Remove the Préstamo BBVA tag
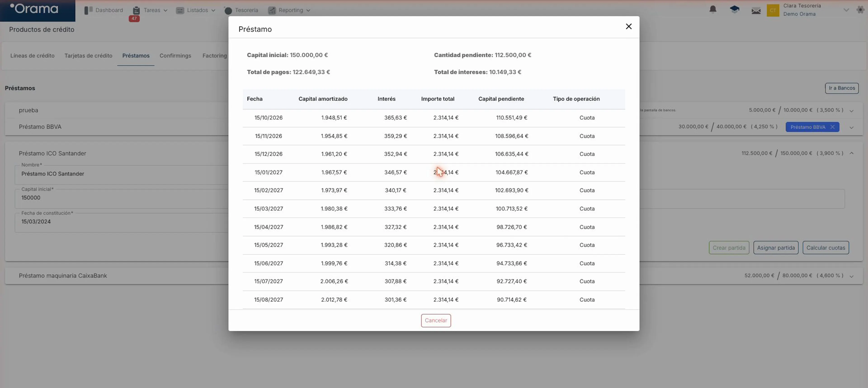 coord(832,127)
